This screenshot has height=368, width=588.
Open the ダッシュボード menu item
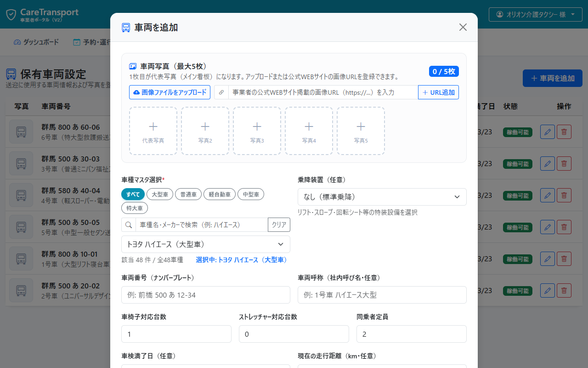point(37,42)
